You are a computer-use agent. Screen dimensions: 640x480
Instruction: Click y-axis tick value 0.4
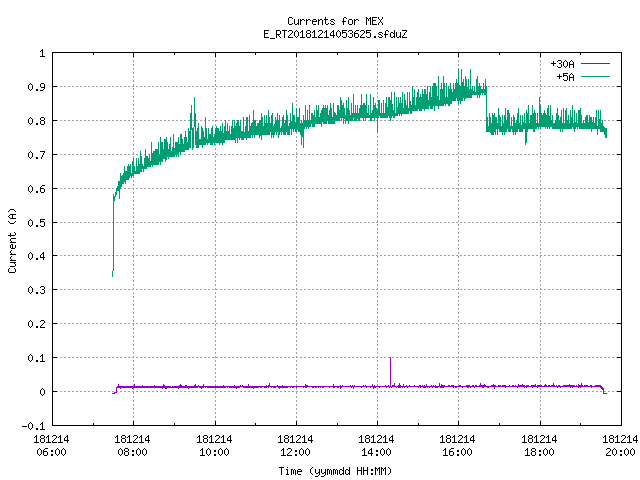tap(36, 256)
